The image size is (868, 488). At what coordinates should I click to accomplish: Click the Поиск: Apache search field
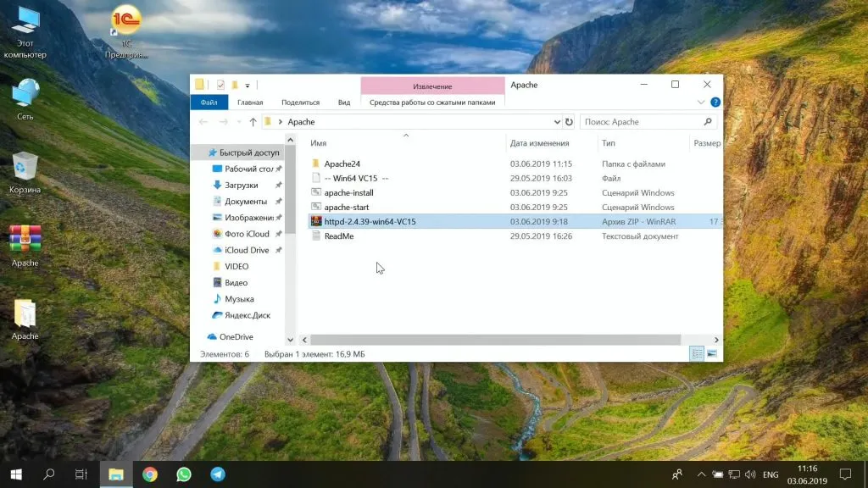(x=644, y=122)
